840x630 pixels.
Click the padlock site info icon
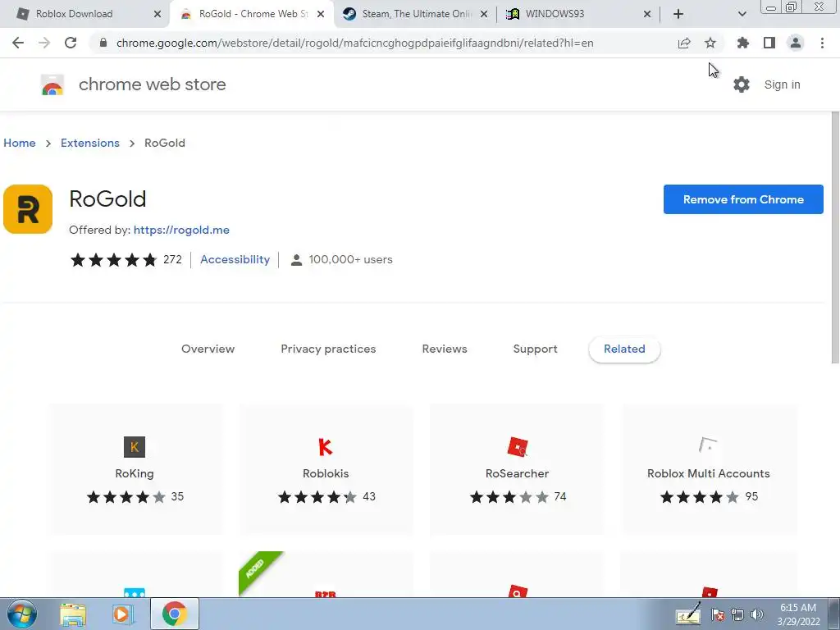point(103,43)
